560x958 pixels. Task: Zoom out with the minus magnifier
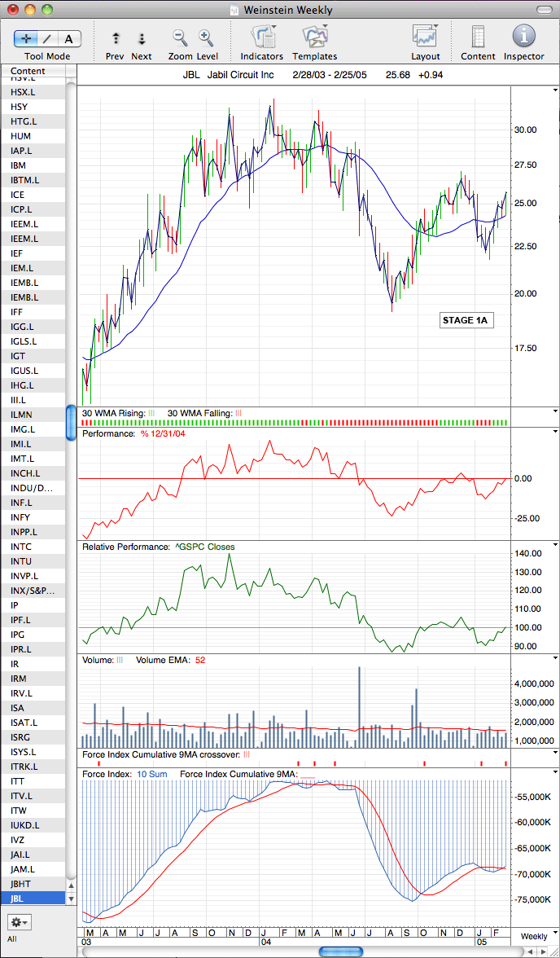point(180,37)
